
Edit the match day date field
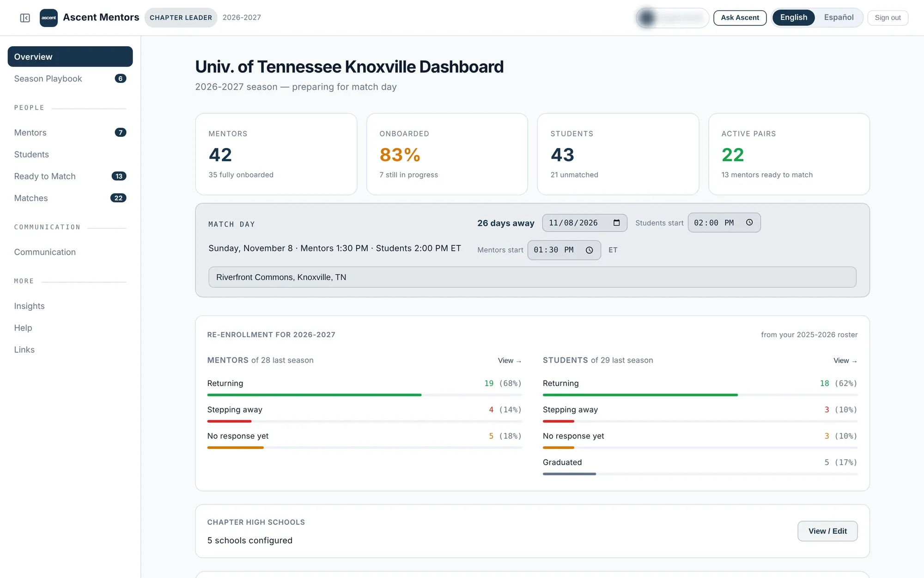584,223
